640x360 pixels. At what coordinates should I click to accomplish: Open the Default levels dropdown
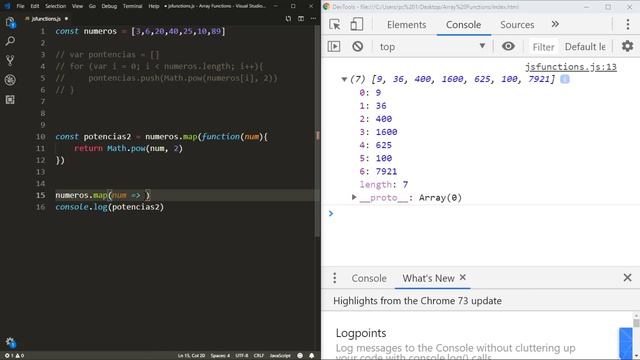pos(585,47)
